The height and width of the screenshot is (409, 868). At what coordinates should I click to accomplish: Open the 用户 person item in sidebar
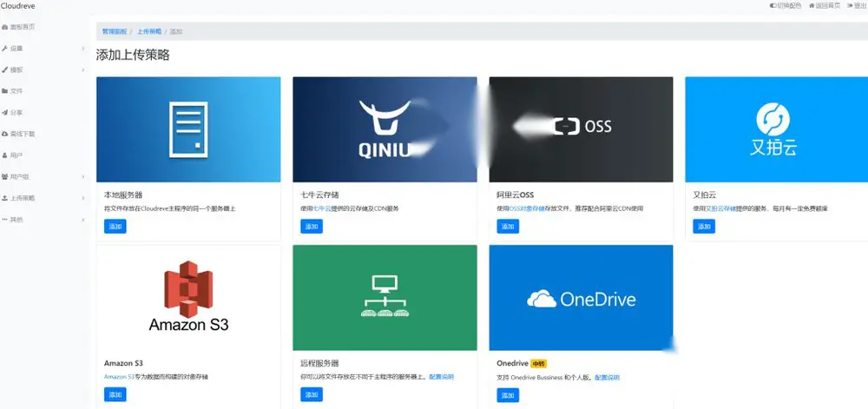[12, 155]
